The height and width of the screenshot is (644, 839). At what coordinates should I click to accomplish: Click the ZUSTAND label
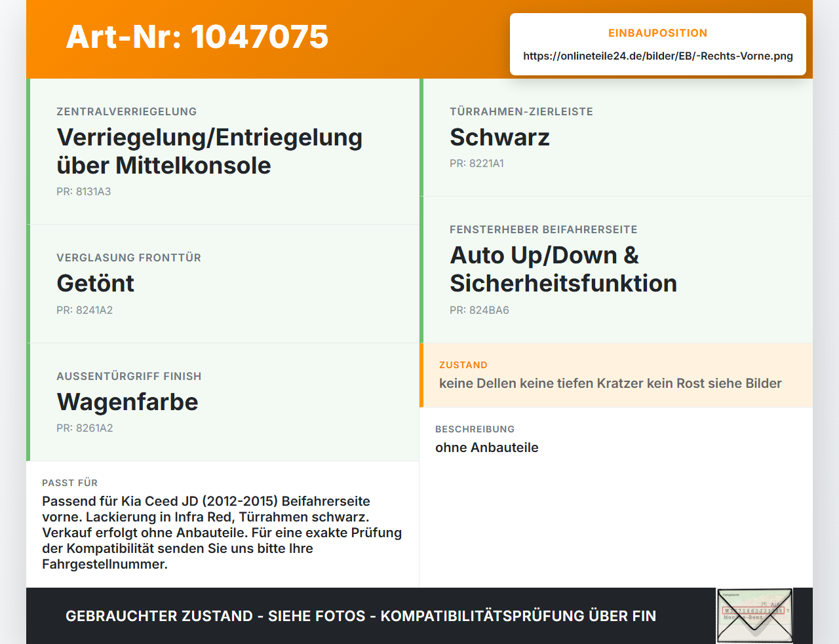coord(463,366)
